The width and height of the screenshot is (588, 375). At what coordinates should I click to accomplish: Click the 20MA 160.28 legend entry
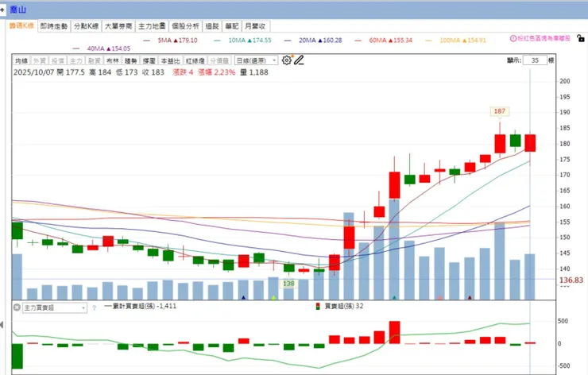(x=314, y=41)
